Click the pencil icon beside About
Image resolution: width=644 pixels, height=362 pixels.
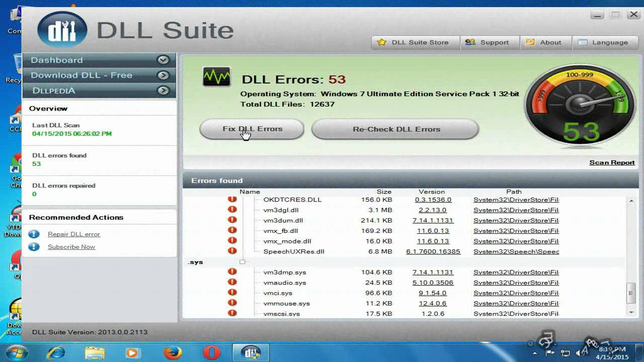pyautogui.click(x=530, y=42)
